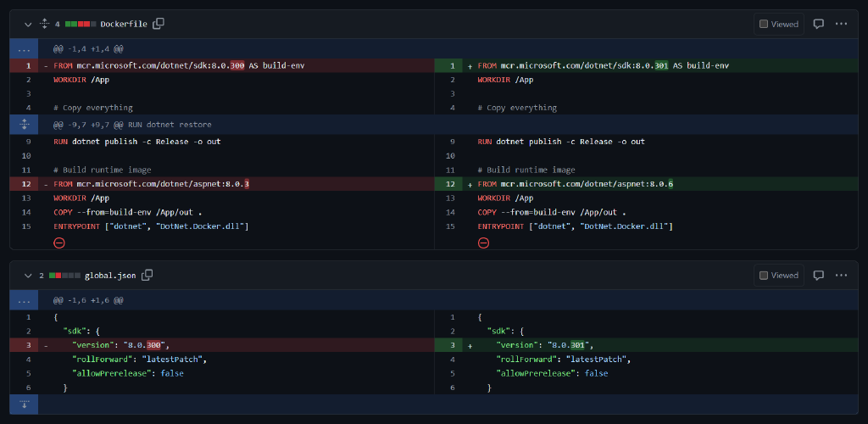
Task: Expand lines down below global.json diff
Action: coord(24,404)
